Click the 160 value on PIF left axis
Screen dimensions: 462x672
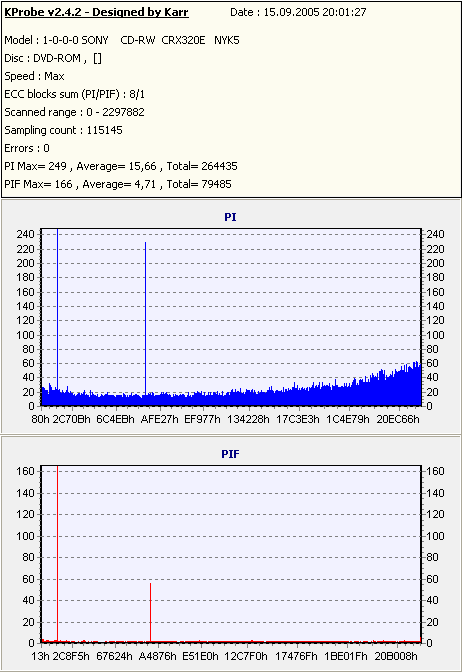point(25,471)
